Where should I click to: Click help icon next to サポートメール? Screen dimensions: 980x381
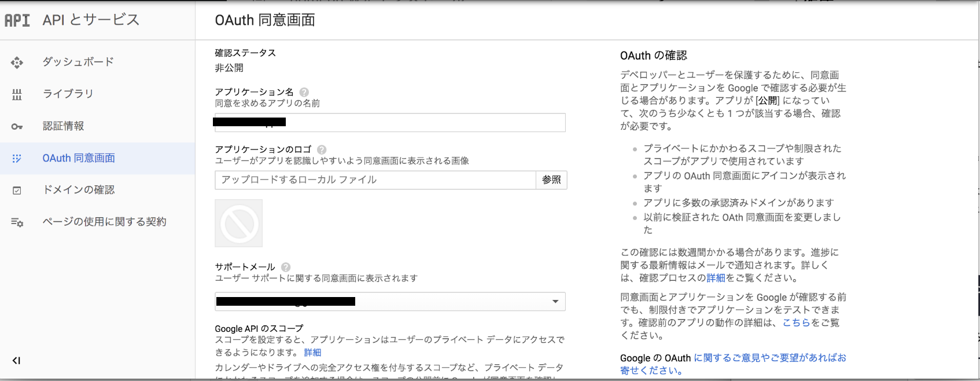point(286,267)
